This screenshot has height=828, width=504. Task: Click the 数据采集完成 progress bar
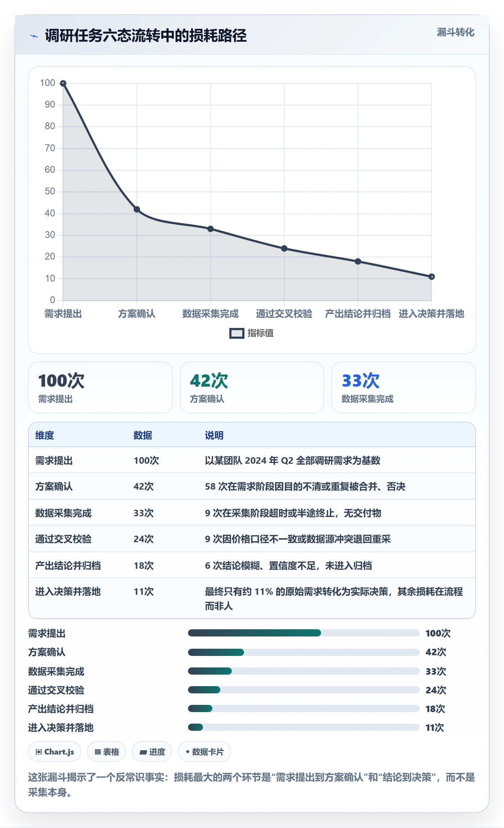pos(304,671)
